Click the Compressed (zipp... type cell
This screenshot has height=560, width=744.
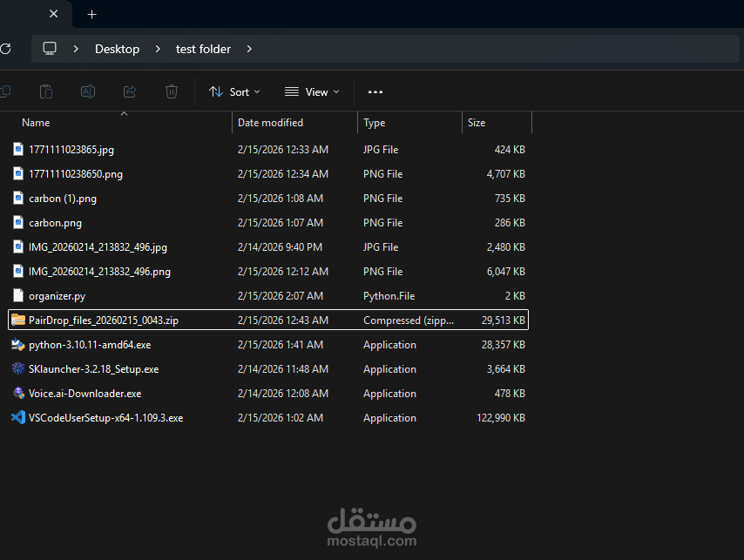point(409,320)
